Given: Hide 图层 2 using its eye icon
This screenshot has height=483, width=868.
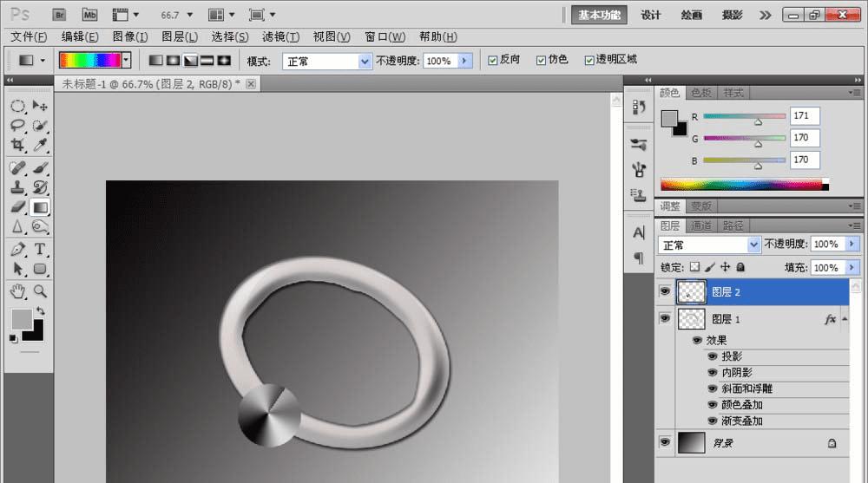Looking at the screenshot, I should tap(665, 292).
